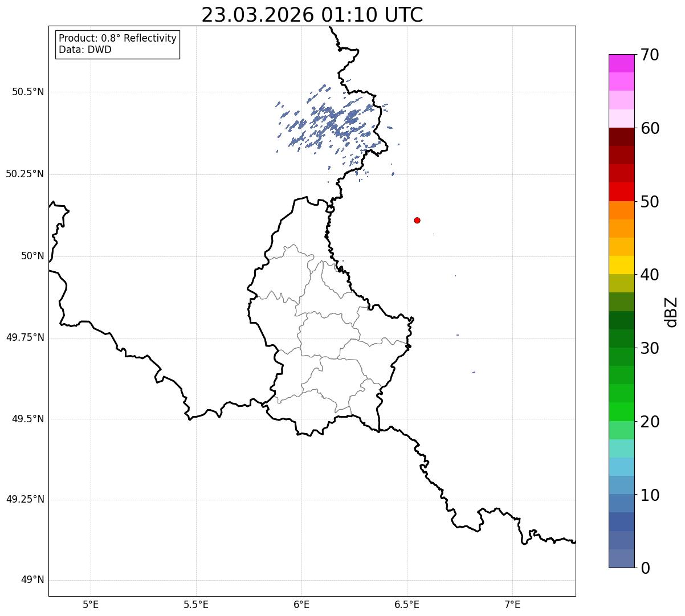Image resolution: width=685 pixels, height=616 pixels.
Task: Click the 49.75°N latitude label
Action: point(25,337)
